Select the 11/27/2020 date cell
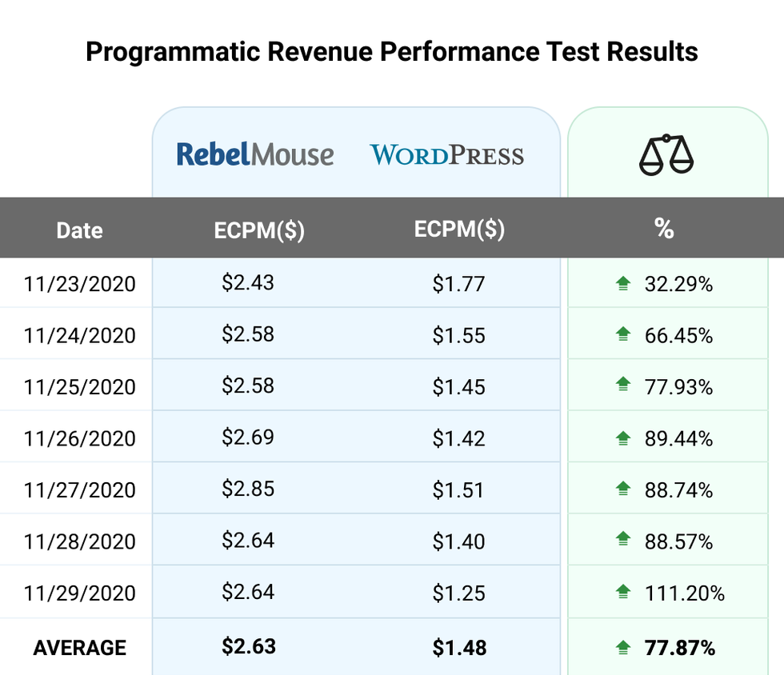Viewport: 784px width, 675px height. click(79, 489)
